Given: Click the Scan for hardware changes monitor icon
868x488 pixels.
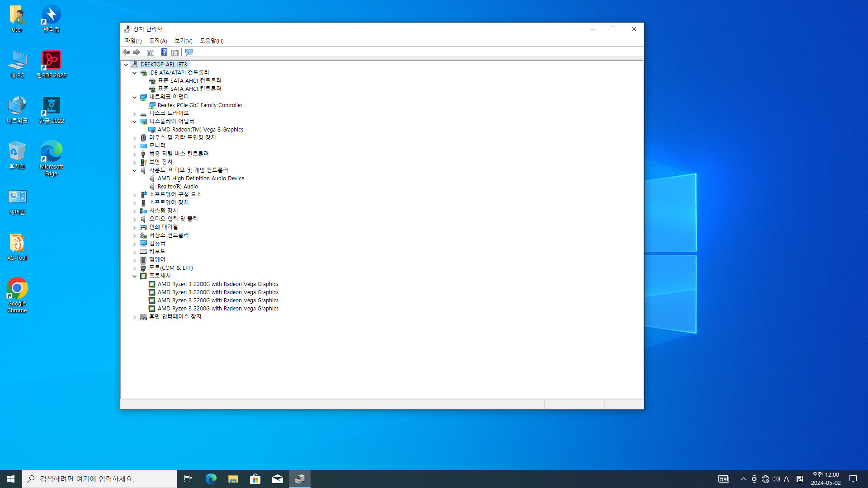Looking at the screenshot, I should 189,52.
